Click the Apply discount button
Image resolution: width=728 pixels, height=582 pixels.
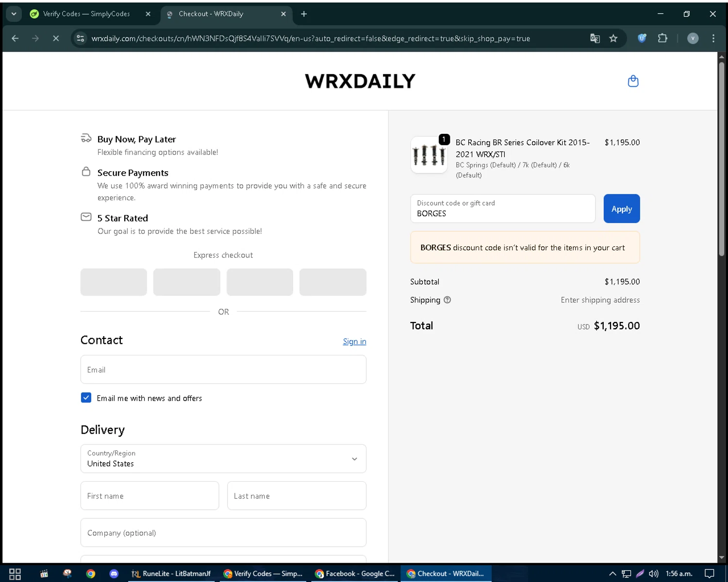point(622,209)
